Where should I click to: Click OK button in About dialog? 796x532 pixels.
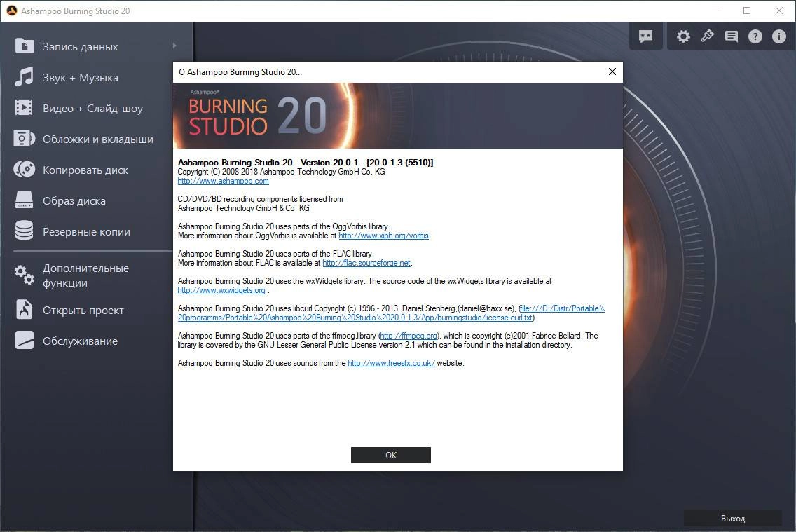[x=390, y=455]
